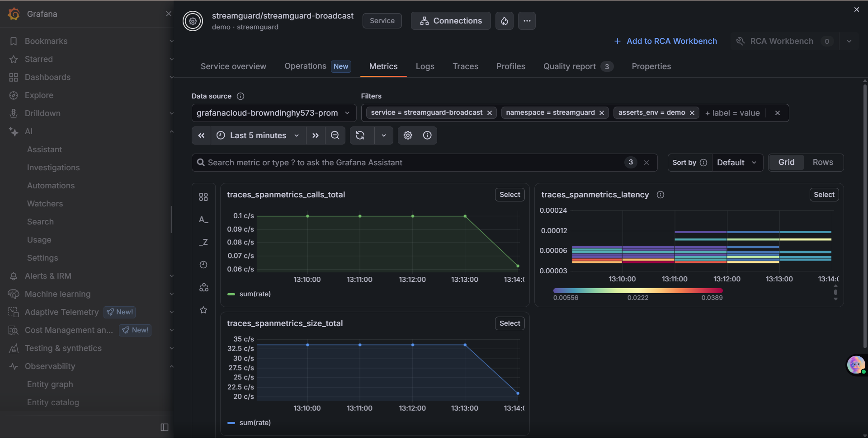
Task: Click the star favorites icon in metrics sidebar
Action: 203,310
